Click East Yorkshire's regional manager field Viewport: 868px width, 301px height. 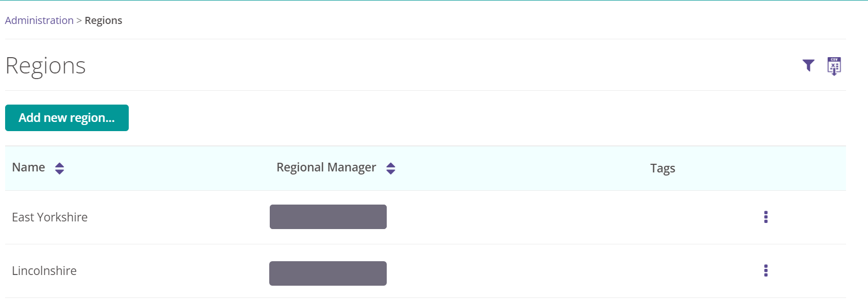coord(328,217)
